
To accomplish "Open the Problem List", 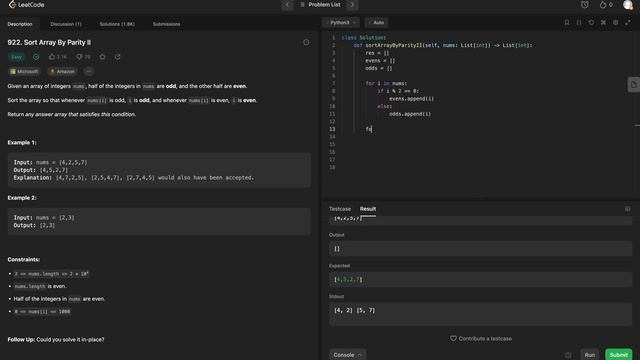I will coord(320,5).
